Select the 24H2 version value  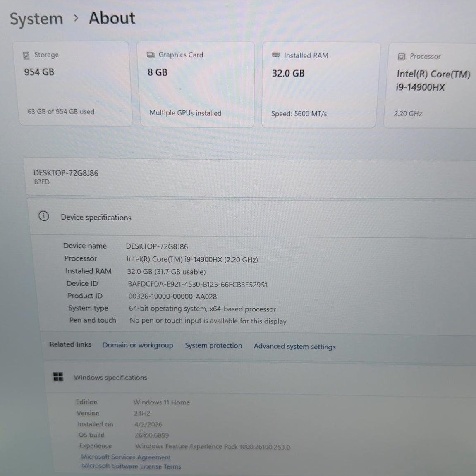click(142, 413)
